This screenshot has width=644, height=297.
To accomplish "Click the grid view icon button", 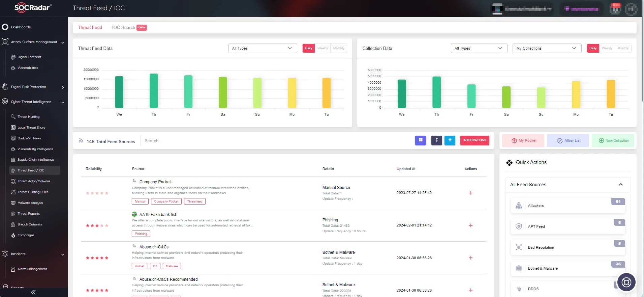I will point(421,140).
